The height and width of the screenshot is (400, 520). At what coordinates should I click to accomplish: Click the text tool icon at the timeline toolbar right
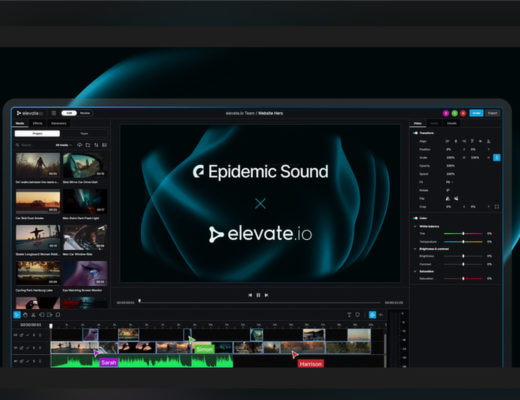(349, 315)
